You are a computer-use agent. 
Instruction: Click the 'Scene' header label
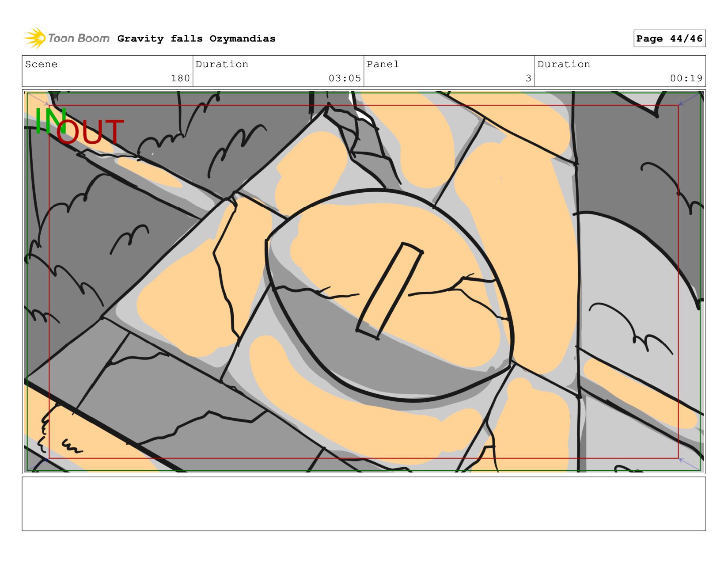pyautogui.click(x=41, y=64)
